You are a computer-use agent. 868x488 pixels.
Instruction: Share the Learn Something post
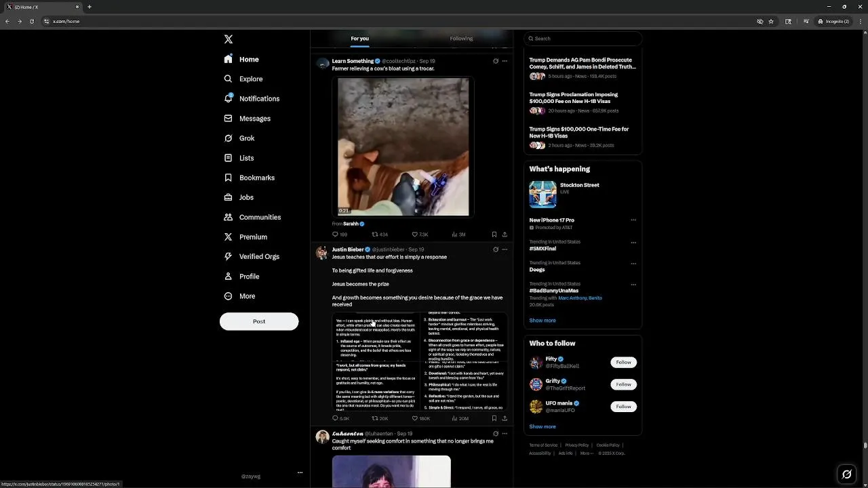coord(505,235)
